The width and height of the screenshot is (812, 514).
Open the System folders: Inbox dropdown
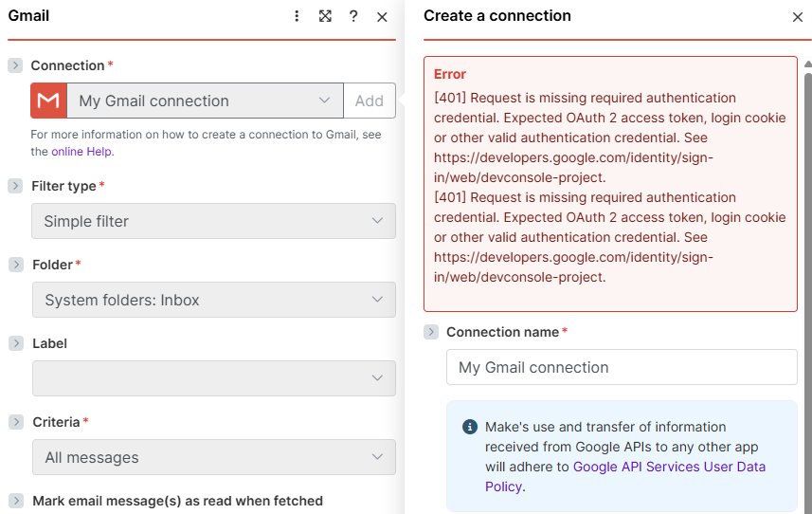[x=213, y=300]
